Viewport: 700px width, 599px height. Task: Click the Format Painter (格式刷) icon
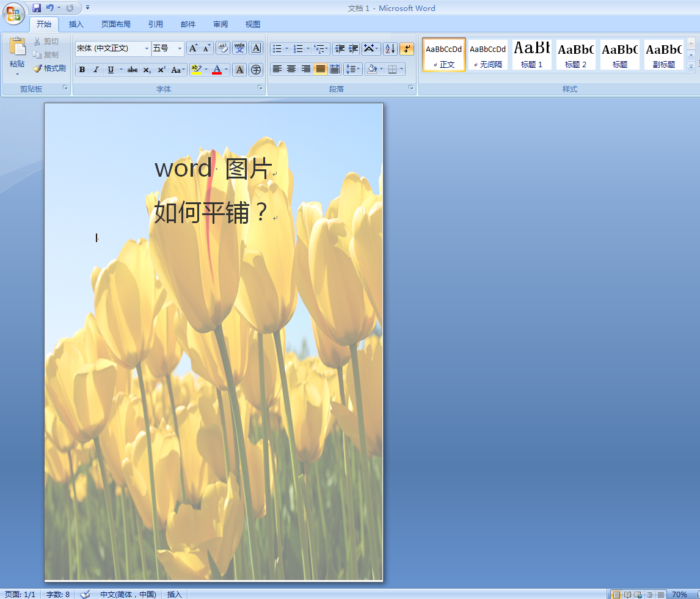pos(38,68)
